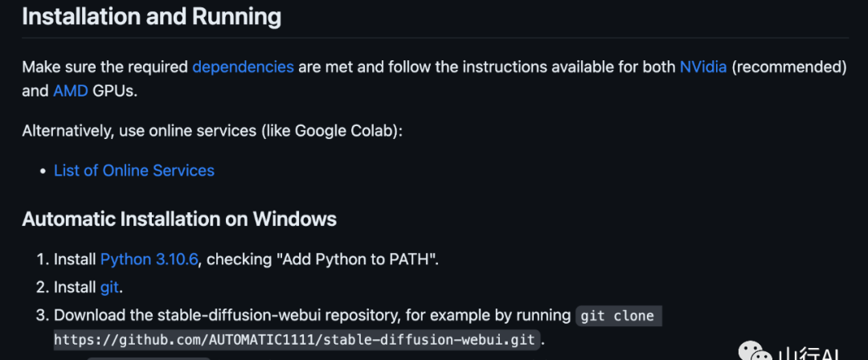Follow the AMD GPUs link
Screen dimensions: 868x360
(70, 92)
